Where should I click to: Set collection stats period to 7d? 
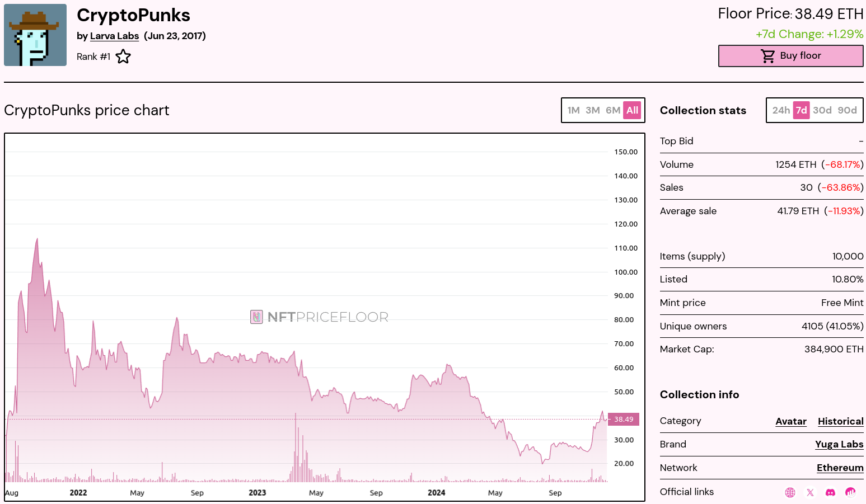click(x=802, y=110)
